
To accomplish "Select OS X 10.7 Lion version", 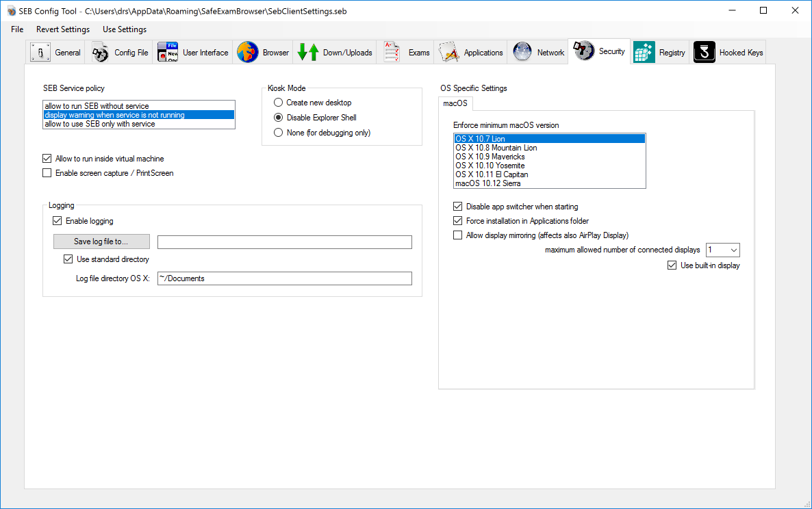I will point(550,139).
